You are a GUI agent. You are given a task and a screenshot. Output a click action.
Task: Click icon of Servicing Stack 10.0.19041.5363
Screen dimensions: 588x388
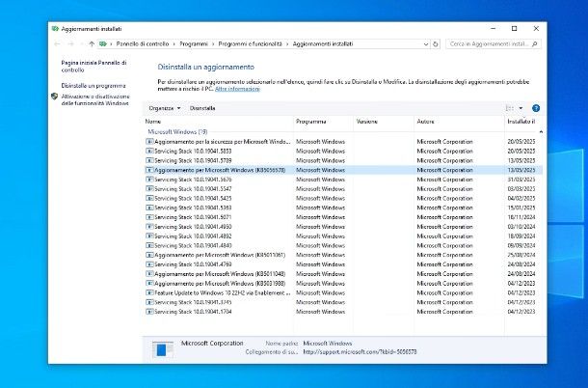(x=149, y=208)
